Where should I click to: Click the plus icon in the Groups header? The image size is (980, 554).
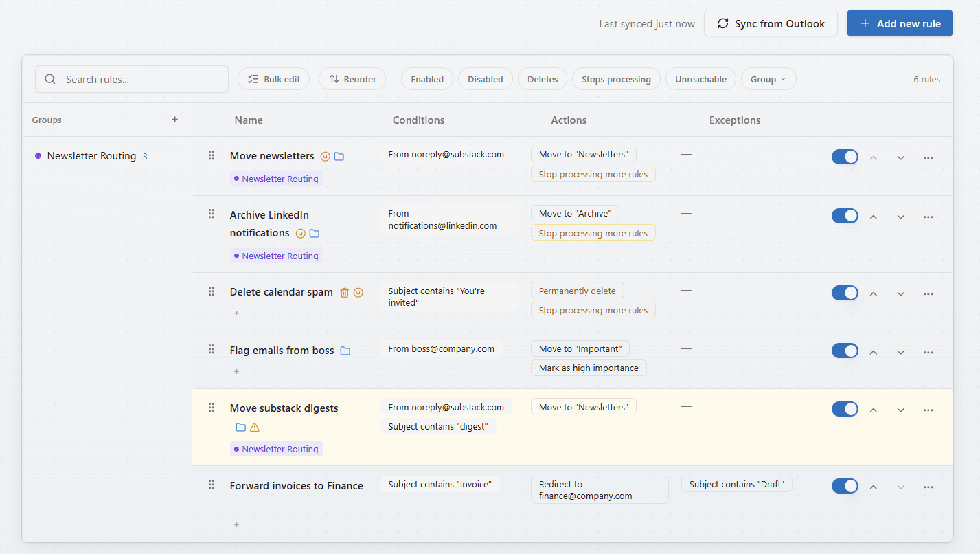pos(175,119)
